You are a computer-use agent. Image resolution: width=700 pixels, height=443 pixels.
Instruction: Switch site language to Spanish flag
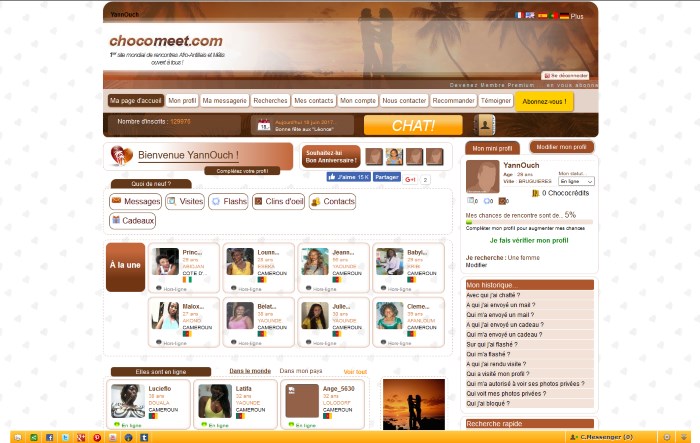[x=542, y=15]
